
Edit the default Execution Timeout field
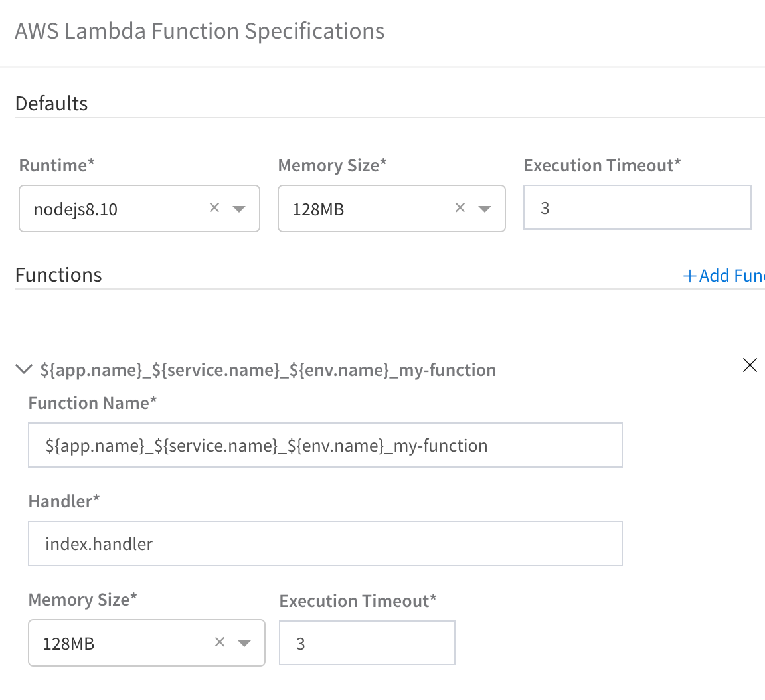[637, 207]
